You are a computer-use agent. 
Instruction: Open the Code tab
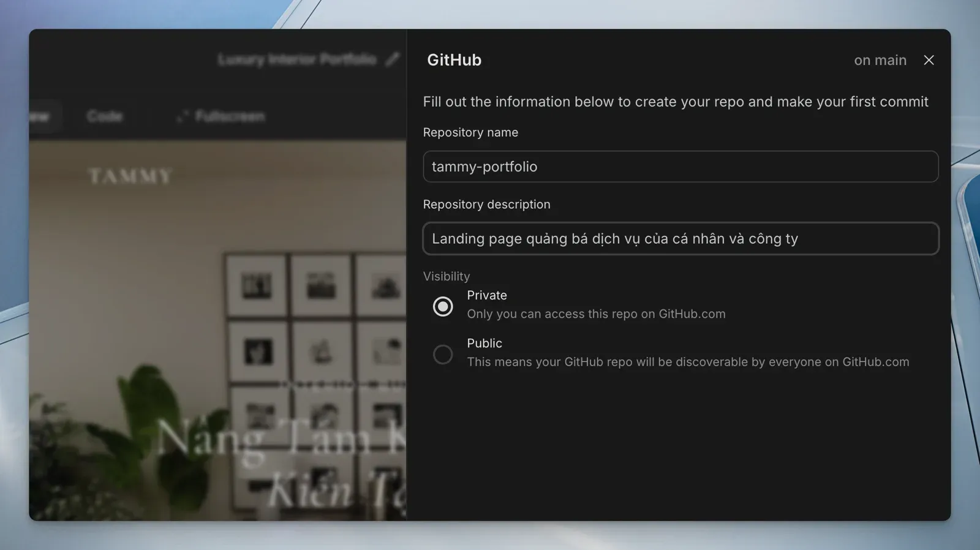click(105, 116)
